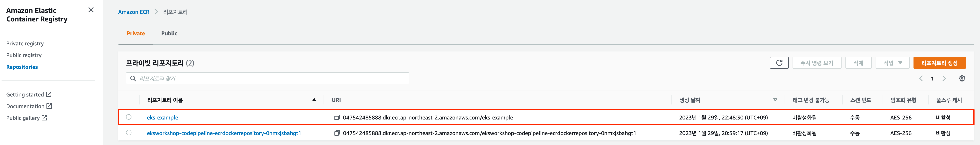Click the 리포지토리 찾기 search field
Image resolution: width=980 pixels, height=145 pixels.
pos(267,79)
